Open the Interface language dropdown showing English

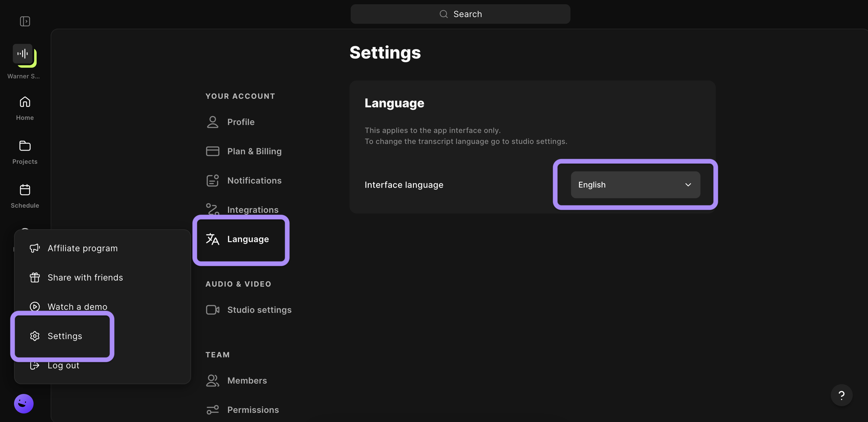click(x=635, y=185)
